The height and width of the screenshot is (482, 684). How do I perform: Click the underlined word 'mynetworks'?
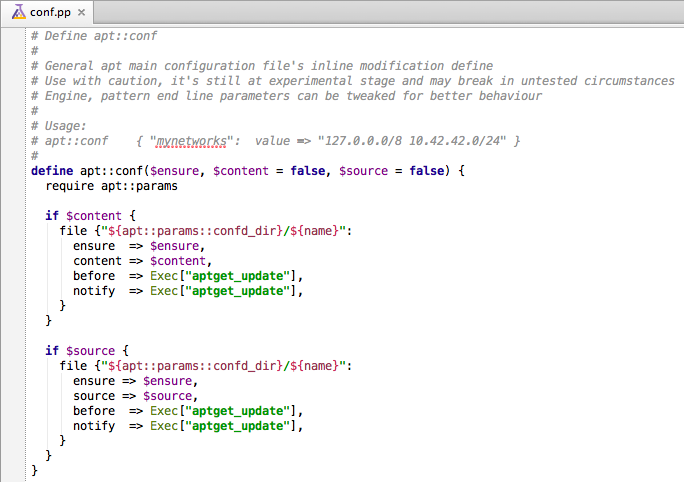click(x=192, y=141)
